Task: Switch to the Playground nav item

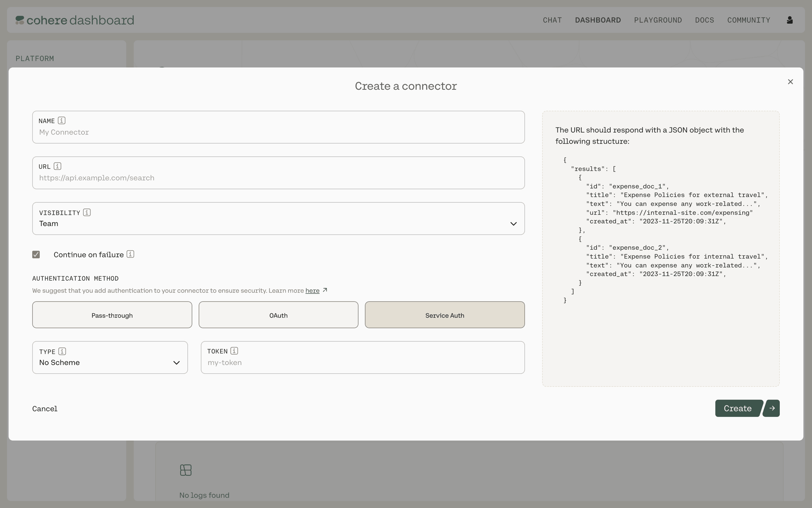Action: pos(658,20)
